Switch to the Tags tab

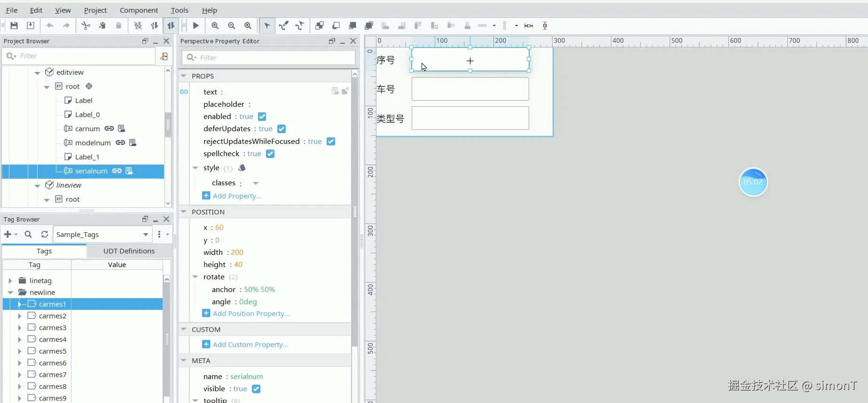[44, 251]
